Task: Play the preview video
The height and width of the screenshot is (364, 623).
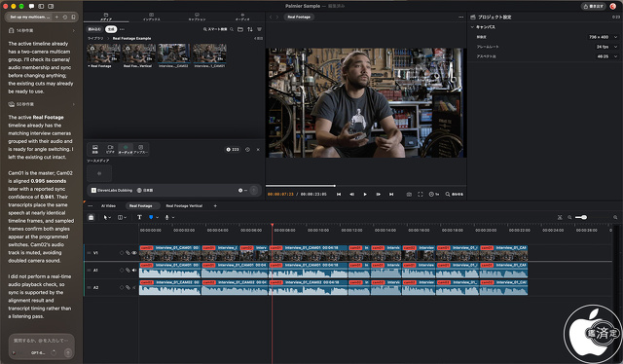Action: click(x=365, y=195)
